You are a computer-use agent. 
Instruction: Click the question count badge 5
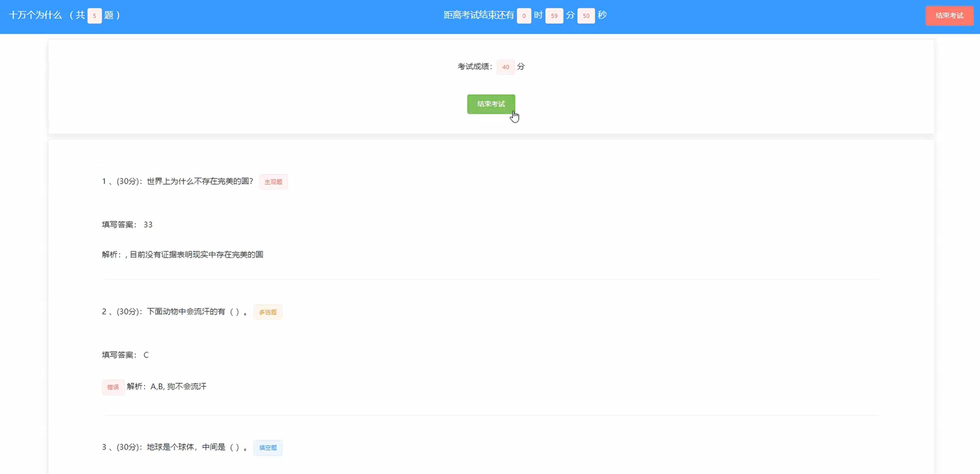click(94, 16)
